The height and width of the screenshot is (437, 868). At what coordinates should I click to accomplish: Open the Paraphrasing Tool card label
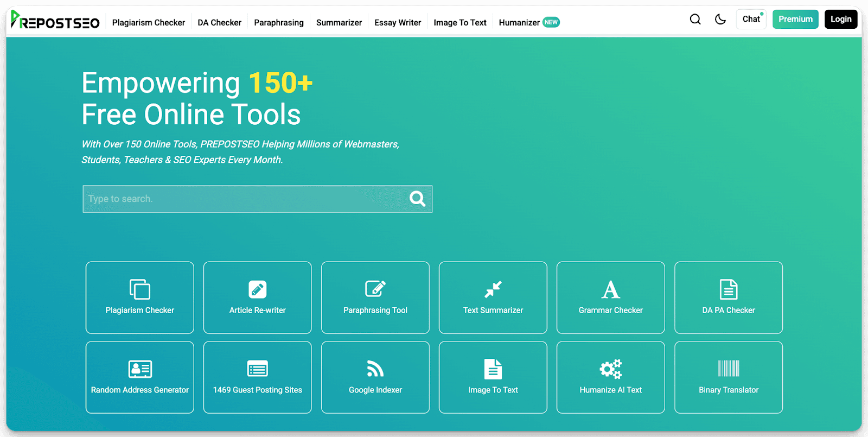[375, 310]
